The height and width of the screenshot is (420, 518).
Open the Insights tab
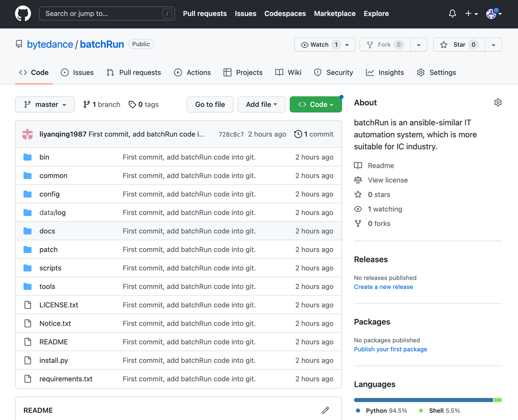pyautogui.click(x=385, y=73)
